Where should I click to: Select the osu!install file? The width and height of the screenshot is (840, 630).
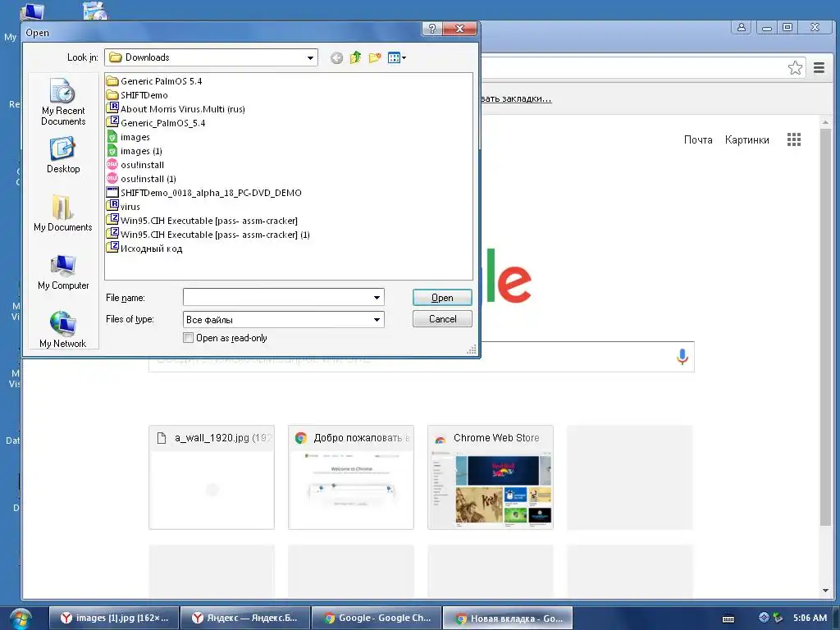(x=135, y=165)
